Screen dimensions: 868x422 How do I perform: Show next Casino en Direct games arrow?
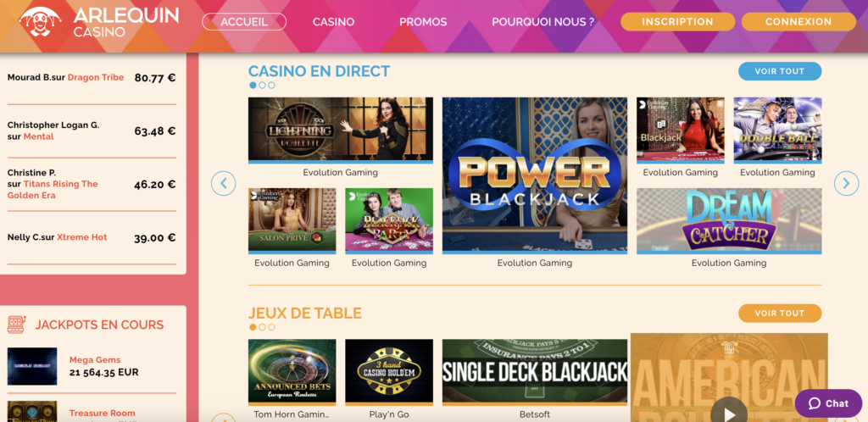click(x=846, y=183)
